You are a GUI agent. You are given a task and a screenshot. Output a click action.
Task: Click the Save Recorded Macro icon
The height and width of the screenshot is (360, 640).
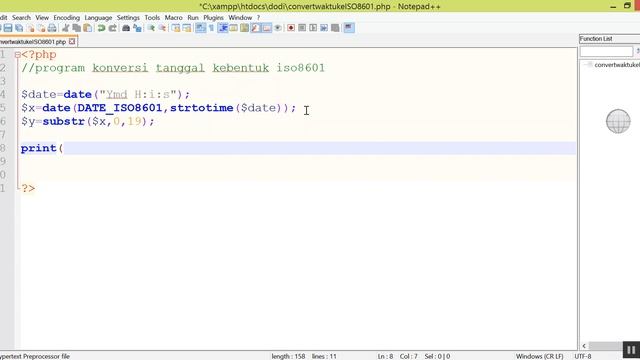[x=335, y=28]
